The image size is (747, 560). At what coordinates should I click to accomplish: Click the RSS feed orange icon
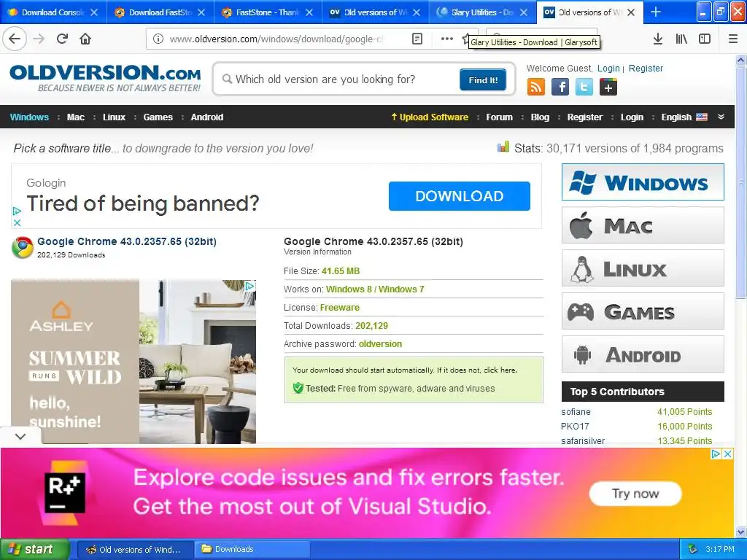tap(536, 87)
